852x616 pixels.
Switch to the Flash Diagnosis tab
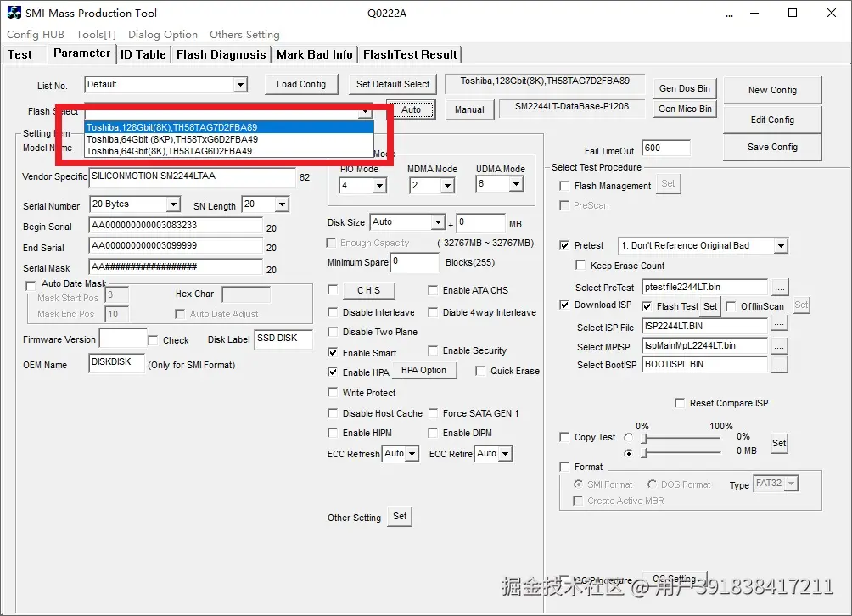(x=221, y=54)
